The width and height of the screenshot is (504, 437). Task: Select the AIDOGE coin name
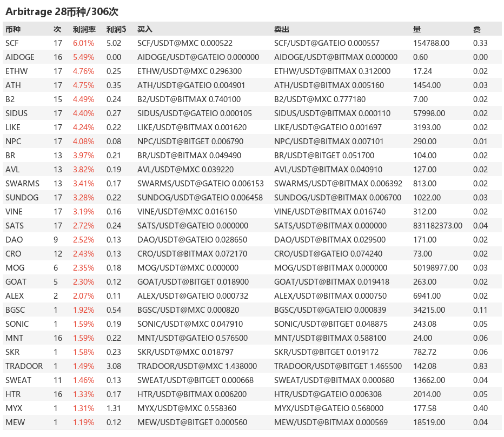[20, 57]
